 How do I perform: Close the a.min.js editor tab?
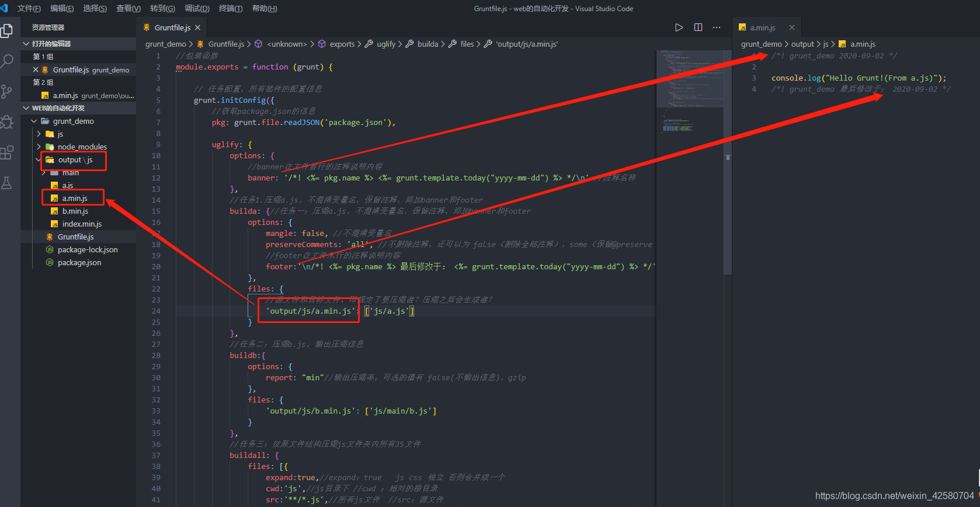(792, 27)
